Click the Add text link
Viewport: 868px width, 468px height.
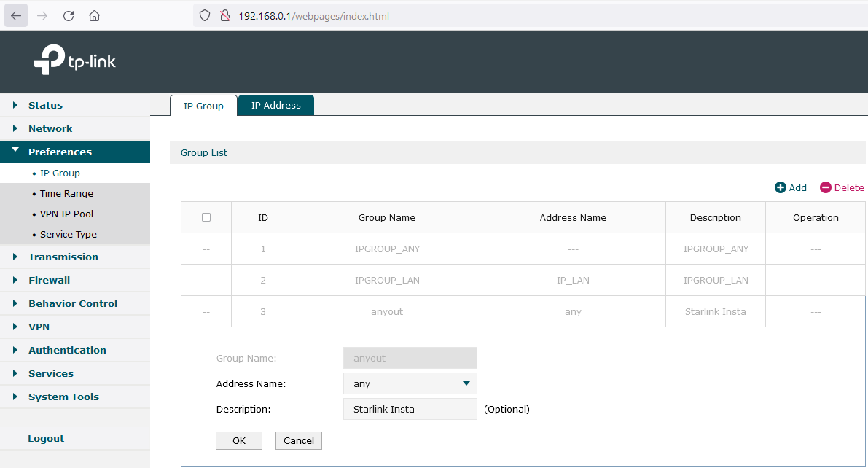click(x=798, y=187)
